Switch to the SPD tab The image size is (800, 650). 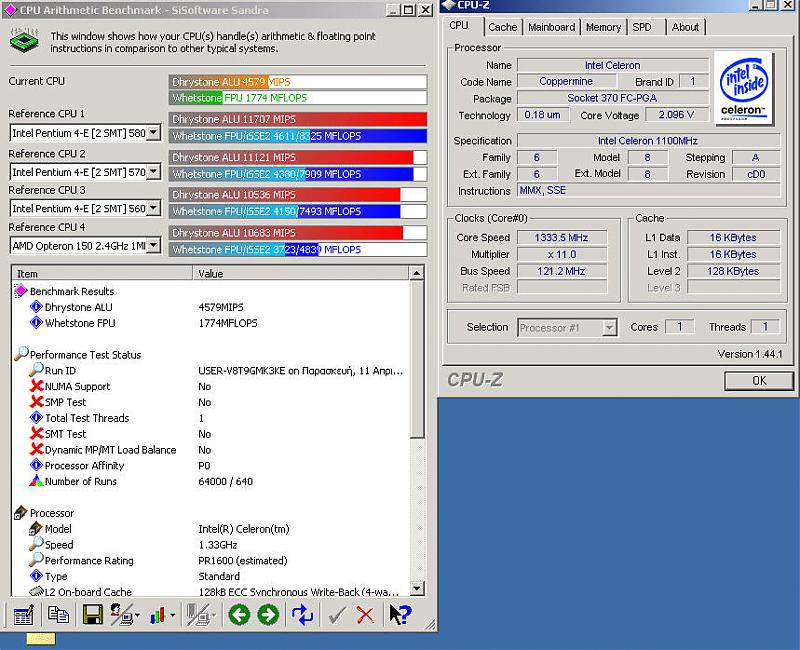[x=642, y=27]
